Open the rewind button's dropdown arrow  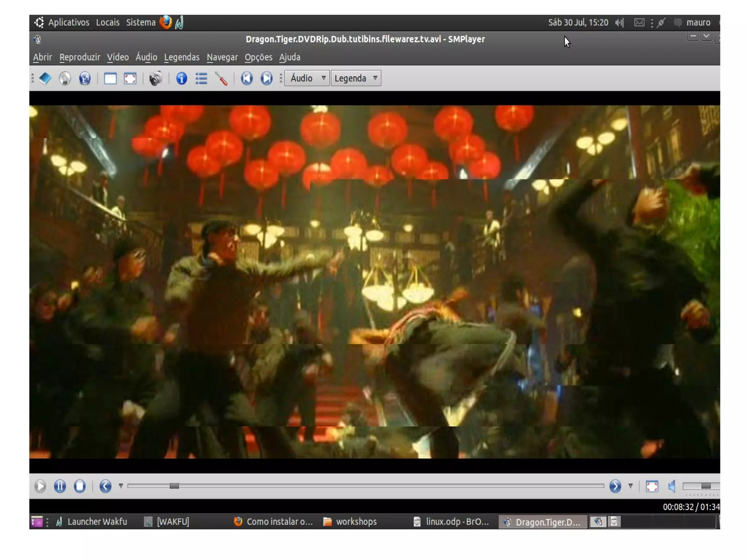(x=121, y=486)
